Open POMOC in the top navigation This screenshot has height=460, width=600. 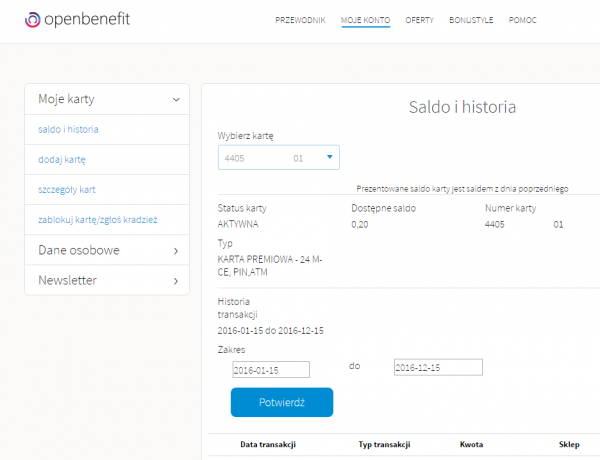point(523,20)
